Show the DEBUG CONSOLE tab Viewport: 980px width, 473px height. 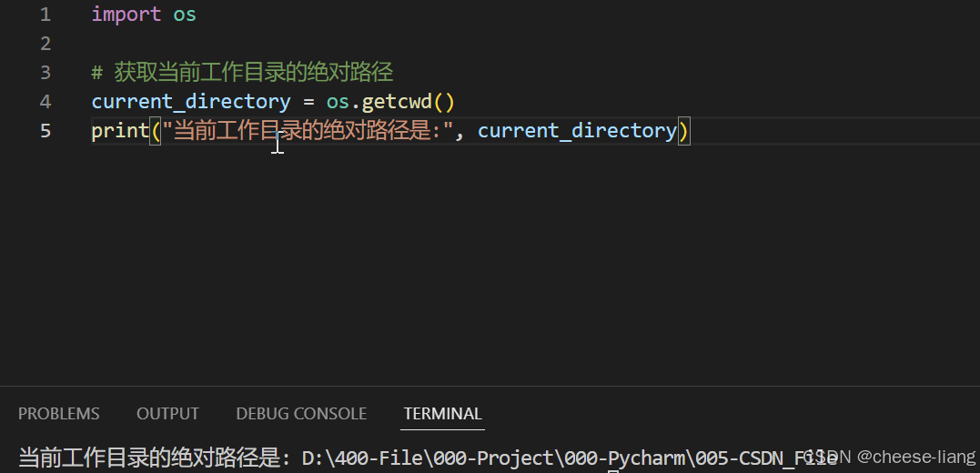[301, 414]
